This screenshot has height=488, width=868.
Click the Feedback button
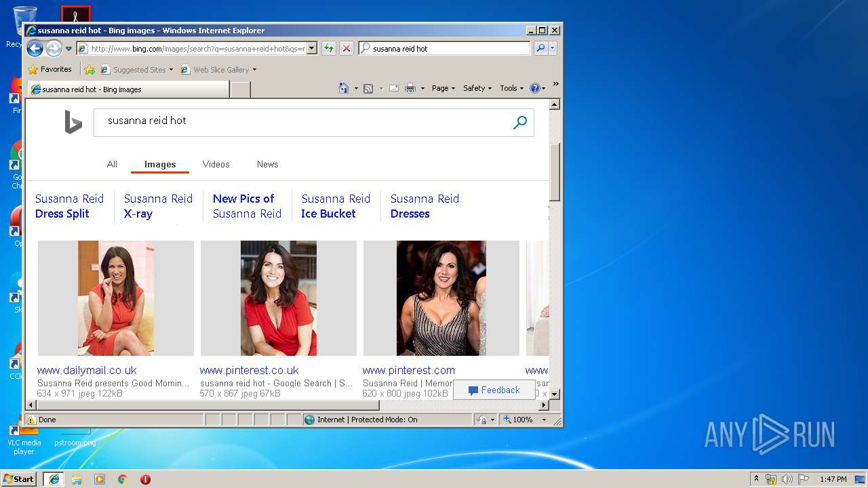pyautogui.click(x=494, y=390)
